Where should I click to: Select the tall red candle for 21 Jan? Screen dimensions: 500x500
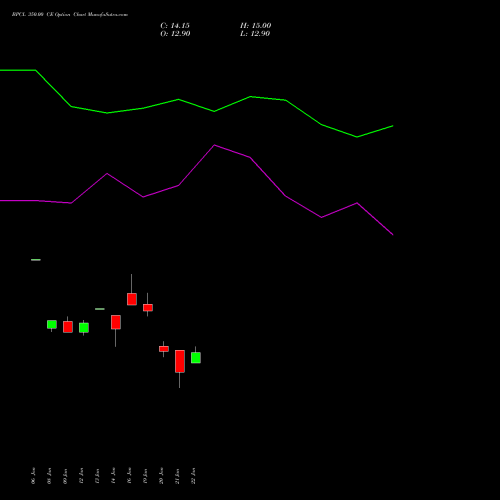pos(180,361)
